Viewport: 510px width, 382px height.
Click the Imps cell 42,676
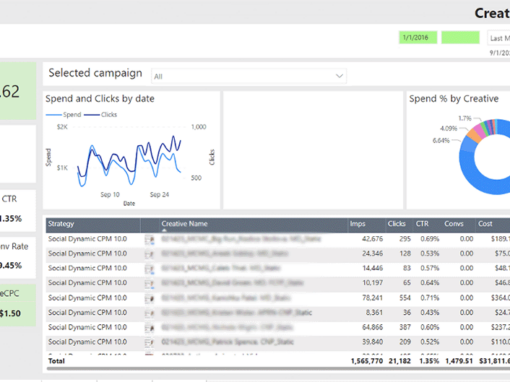[x=372, y=239]
